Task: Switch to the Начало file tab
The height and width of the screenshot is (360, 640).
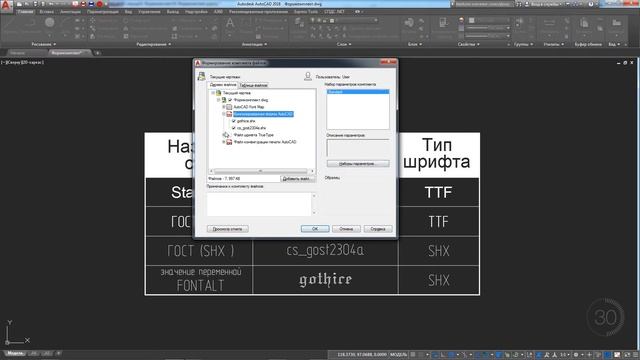Action: tap(18, 53)
